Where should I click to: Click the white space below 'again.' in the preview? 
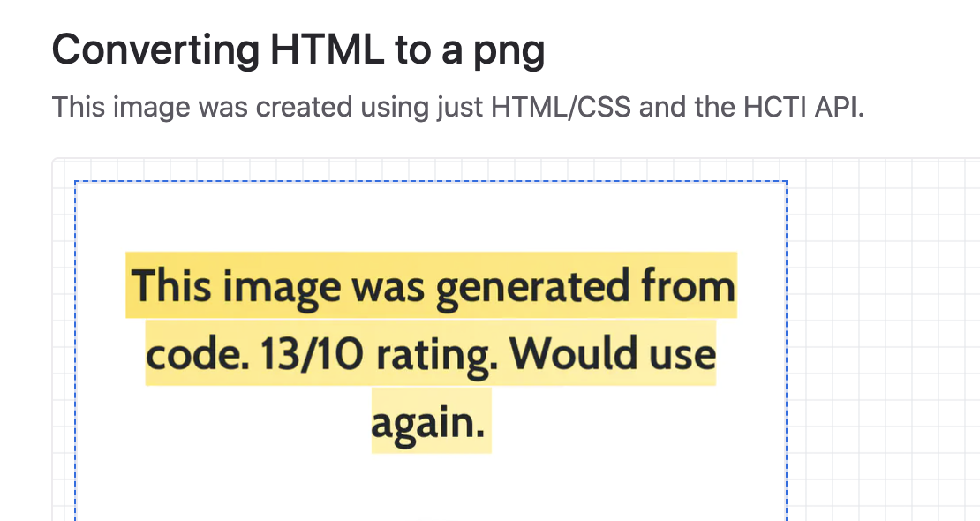[x=431, y=487]
